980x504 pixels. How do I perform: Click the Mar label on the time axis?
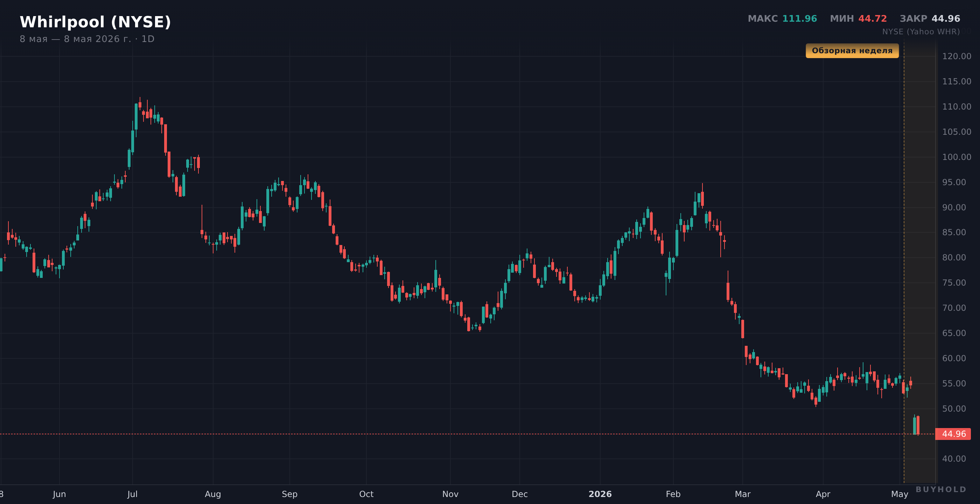[743, 494]
